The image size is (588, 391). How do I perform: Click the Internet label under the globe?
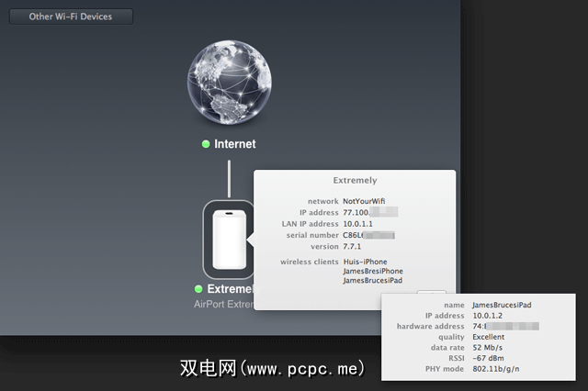point(235,144)
